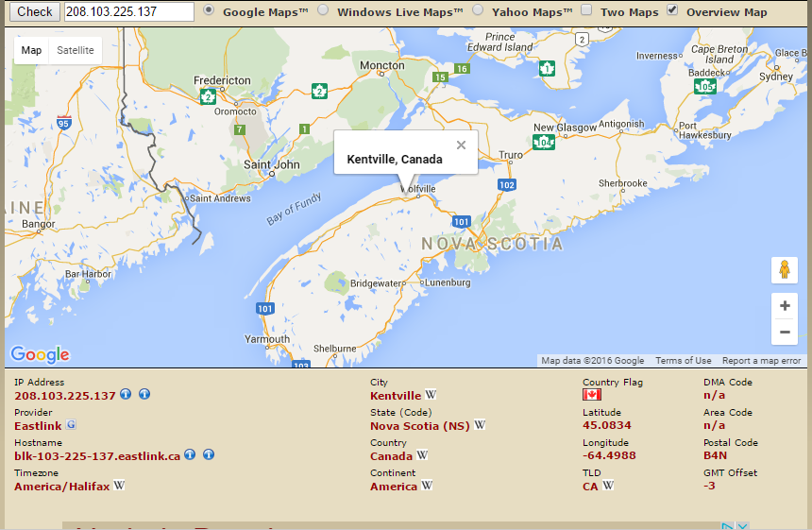Click the Canadian country flag icon
This screenshot has width=812, height=530.
[592, 395]
